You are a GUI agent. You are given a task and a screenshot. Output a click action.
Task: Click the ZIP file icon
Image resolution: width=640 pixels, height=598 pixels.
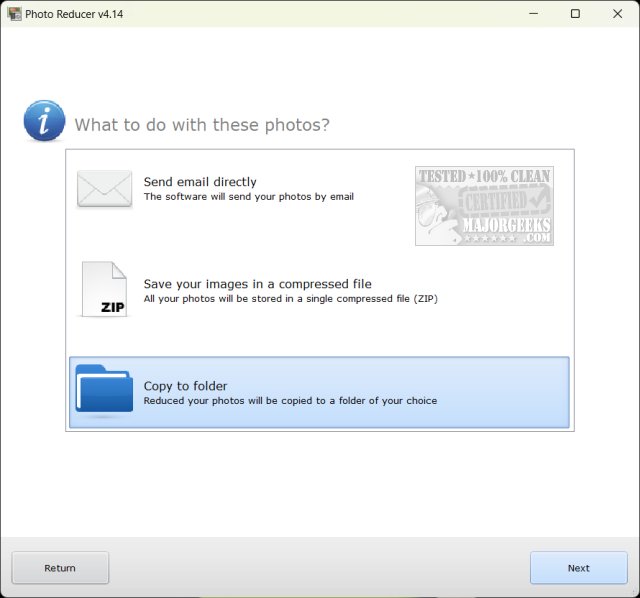coord(104,290)
